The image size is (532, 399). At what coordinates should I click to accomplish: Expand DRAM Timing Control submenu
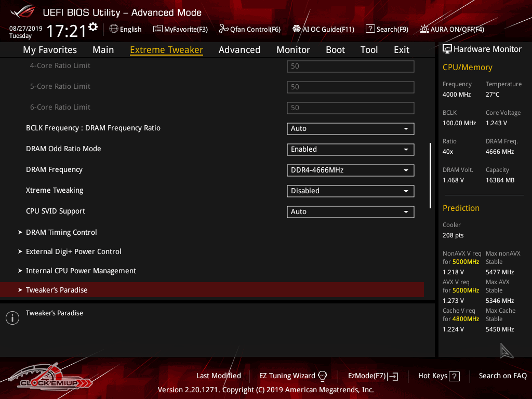click(61, 233)
